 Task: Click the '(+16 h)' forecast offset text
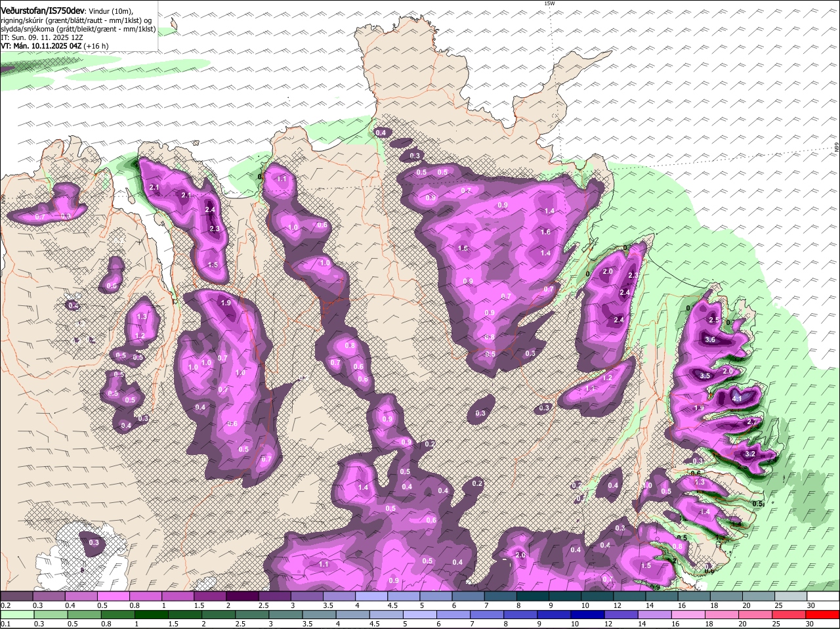point(96,46)
